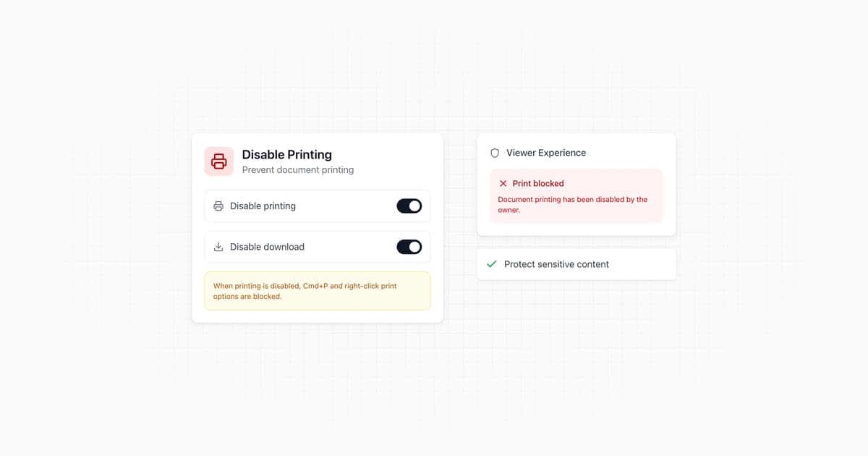The image size is (868, 456).
Task: Click the yellow Cmd+P warning note
Action: click(317, 291)
